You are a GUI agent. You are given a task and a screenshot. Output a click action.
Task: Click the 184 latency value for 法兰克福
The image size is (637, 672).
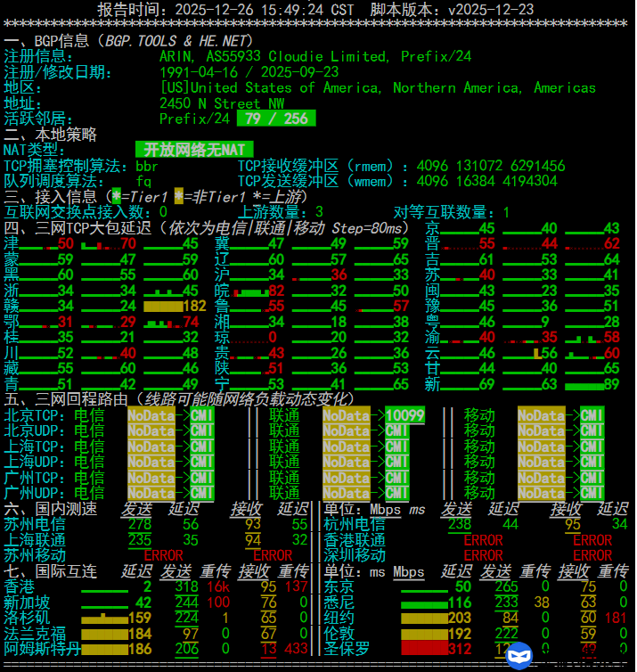(x=140, y=634)
